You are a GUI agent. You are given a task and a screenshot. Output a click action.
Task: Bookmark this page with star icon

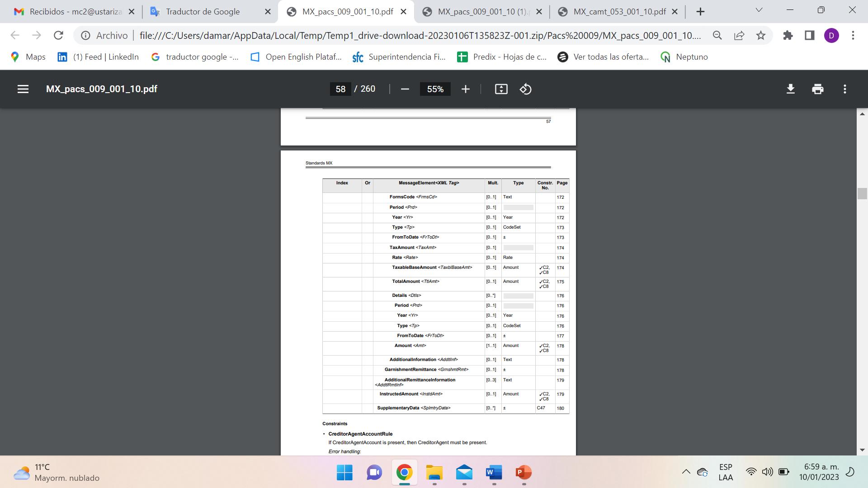(x=761, y=35)
